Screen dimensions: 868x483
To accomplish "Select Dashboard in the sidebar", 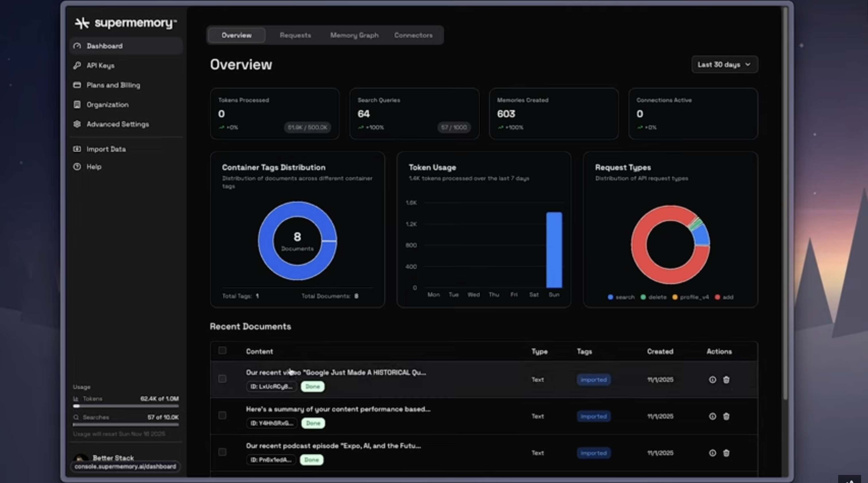I will coord(104,46).
